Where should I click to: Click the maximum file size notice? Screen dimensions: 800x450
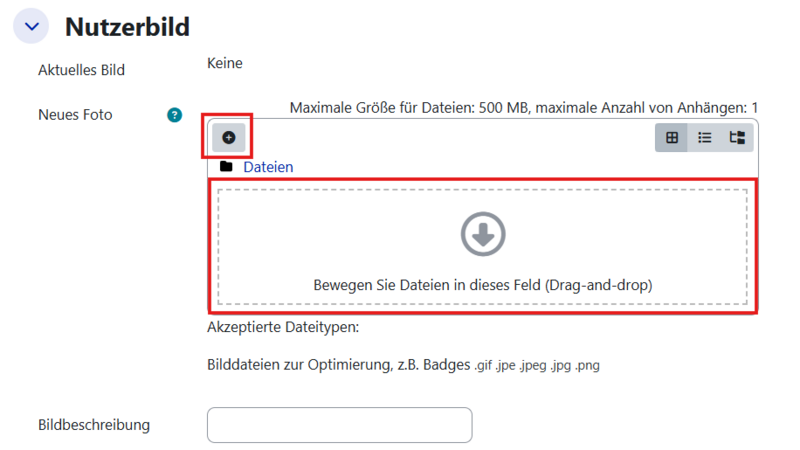[523, 107]
